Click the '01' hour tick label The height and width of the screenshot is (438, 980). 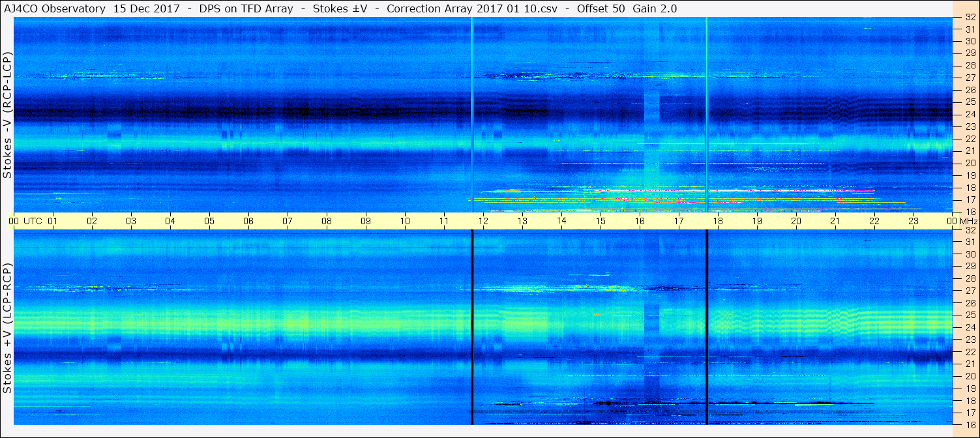pos(53,221)
